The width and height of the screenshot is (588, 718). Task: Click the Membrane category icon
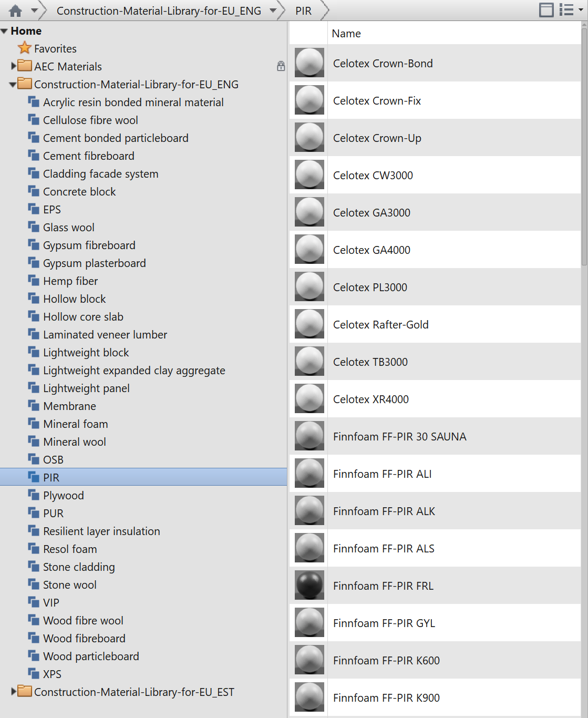[34, 406]
